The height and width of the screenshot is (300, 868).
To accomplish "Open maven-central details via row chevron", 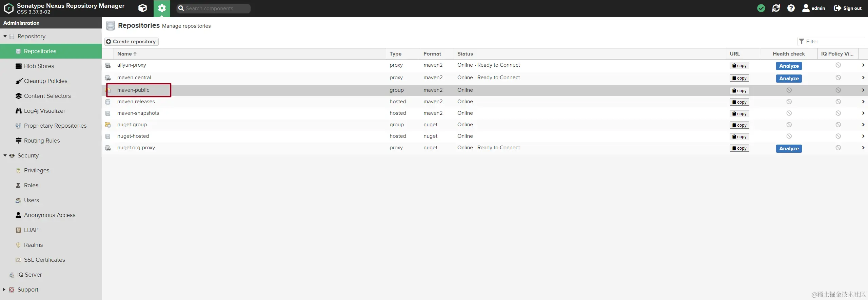I will tap(863, 78).
